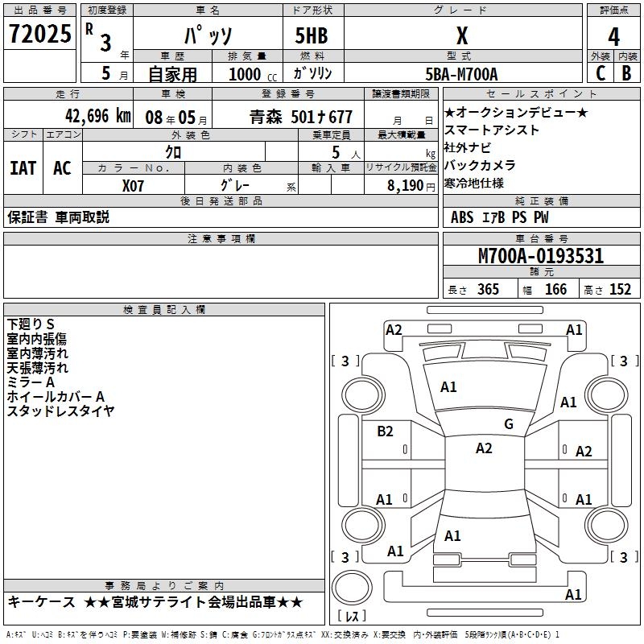
Task: Select the equipment line ABS エアB PS PW
Action: coord(499,217)
